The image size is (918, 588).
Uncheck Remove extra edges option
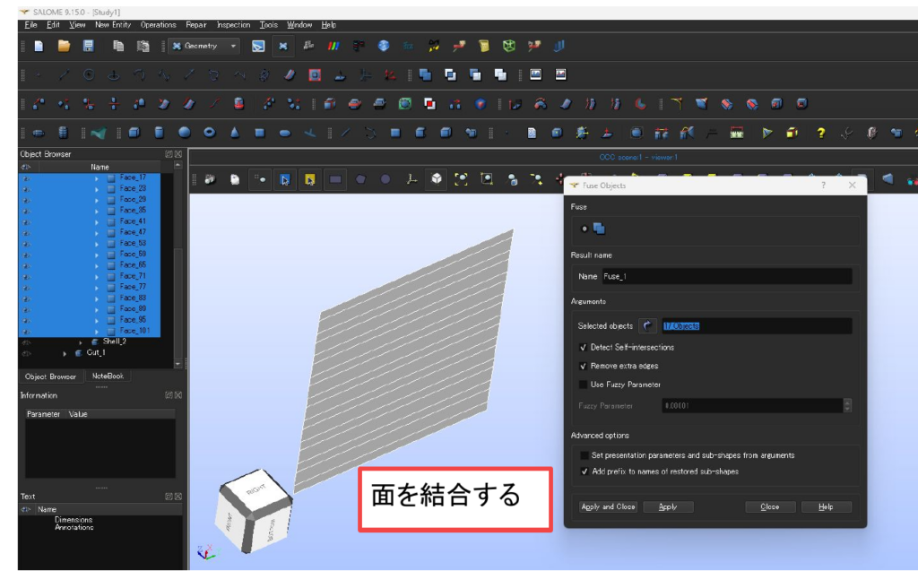(x=583, y=366)
